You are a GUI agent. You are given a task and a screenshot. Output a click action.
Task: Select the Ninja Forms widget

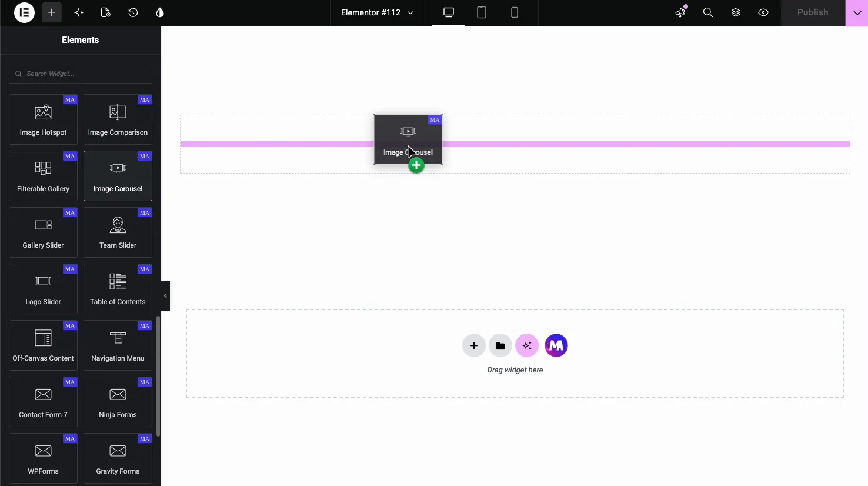(118, 402)
